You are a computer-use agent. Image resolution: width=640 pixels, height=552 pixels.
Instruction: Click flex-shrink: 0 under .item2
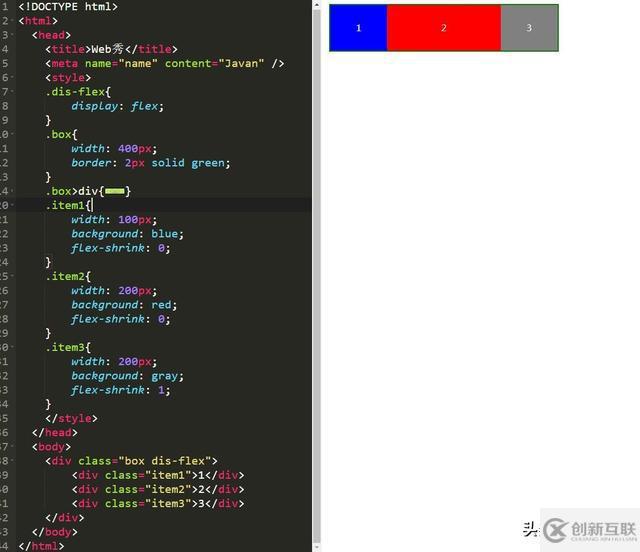[x=121, y=319]
